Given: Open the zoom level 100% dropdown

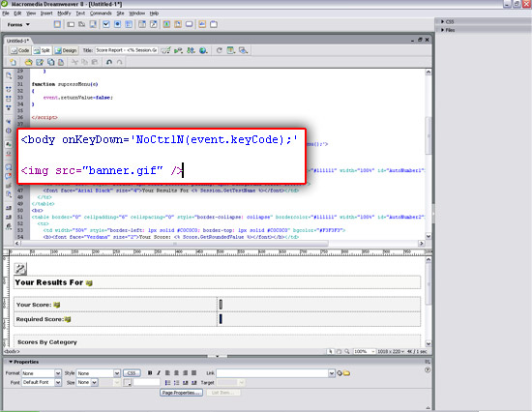Looking at the screenshot, I should click(x=364, y=352).
